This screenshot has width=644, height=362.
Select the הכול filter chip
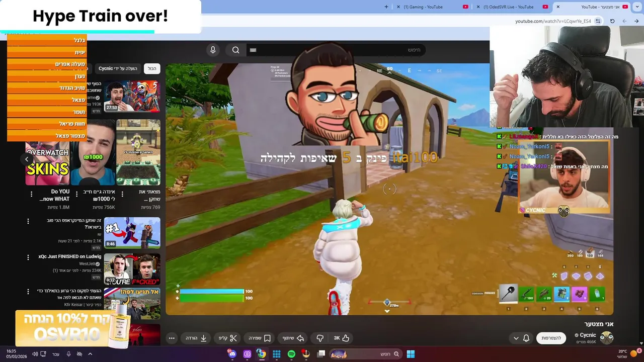[x=151, y=68]
